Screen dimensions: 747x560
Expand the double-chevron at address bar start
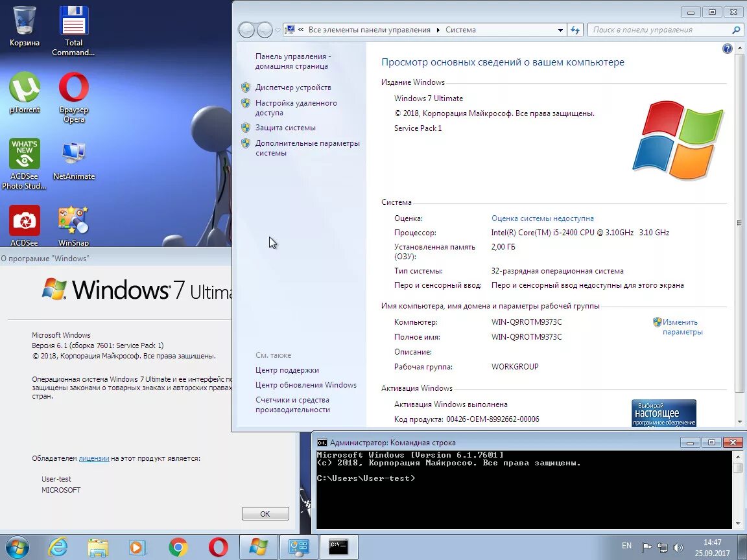tap(301, 30)
